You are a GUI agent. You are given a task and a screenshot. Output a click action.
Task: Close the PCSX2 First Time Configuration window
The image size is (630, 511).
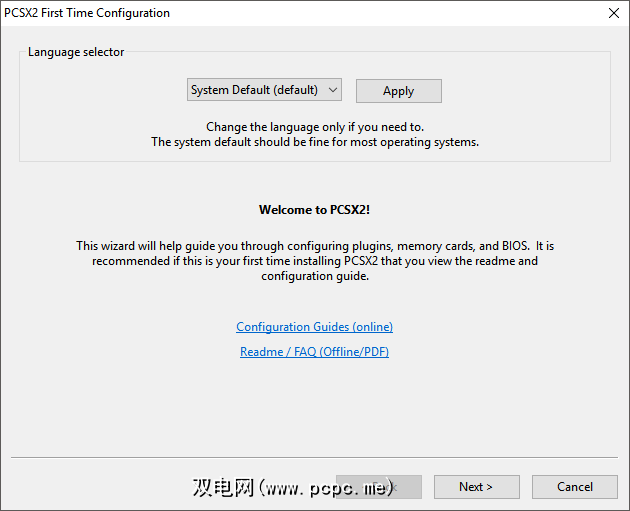pyautogui.click(x=614, y=13)
